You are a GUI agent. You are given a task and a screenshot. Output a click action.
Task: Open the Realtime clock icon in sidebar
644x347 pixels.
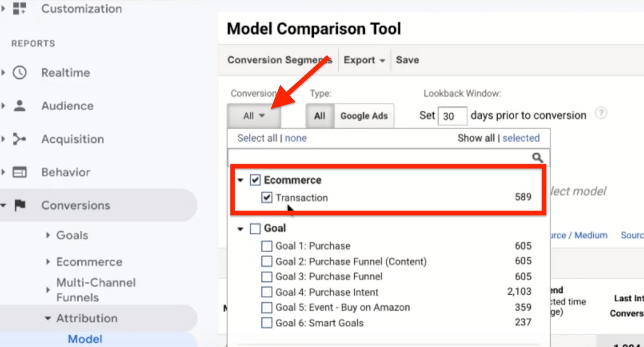(19, 72)
